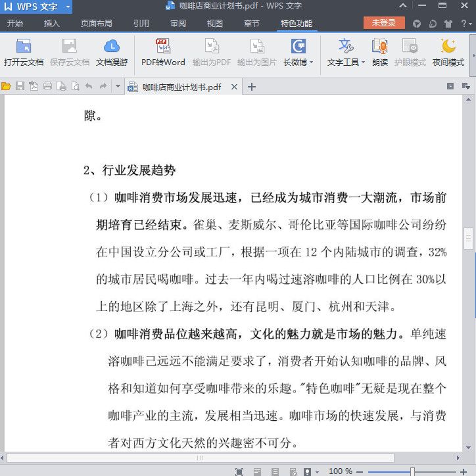Switch to outline view icon

tap(275, 472)
